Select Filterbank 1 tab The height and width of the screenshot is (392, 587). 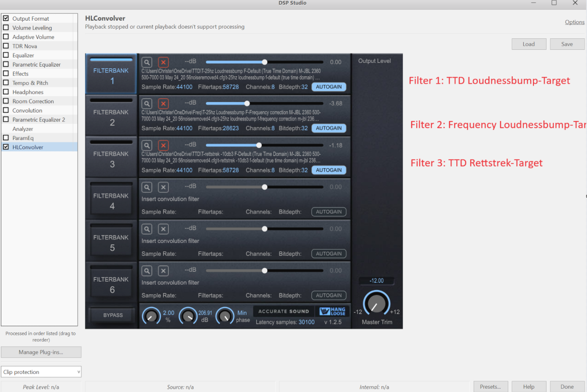[x=111, y=74]
